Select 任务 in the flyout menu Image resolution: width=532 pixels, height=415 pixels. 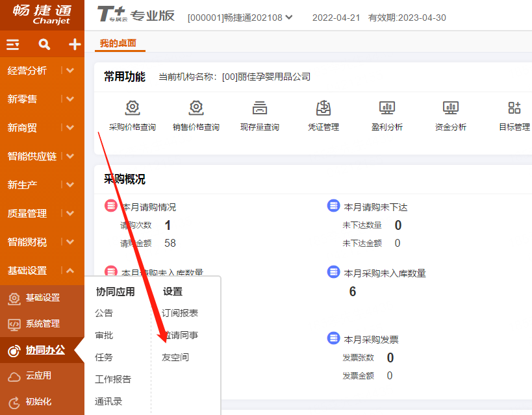[104, 357]
